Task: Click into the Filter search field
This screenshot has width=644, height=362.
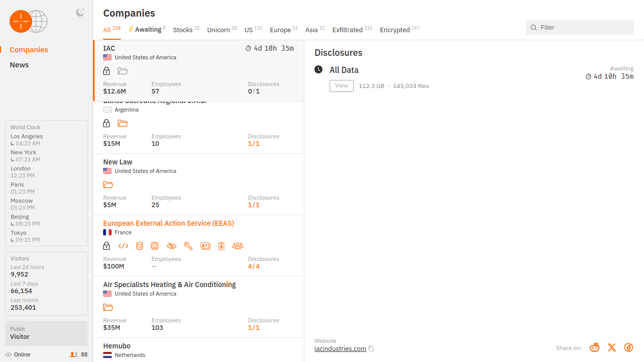Action: 584,28
